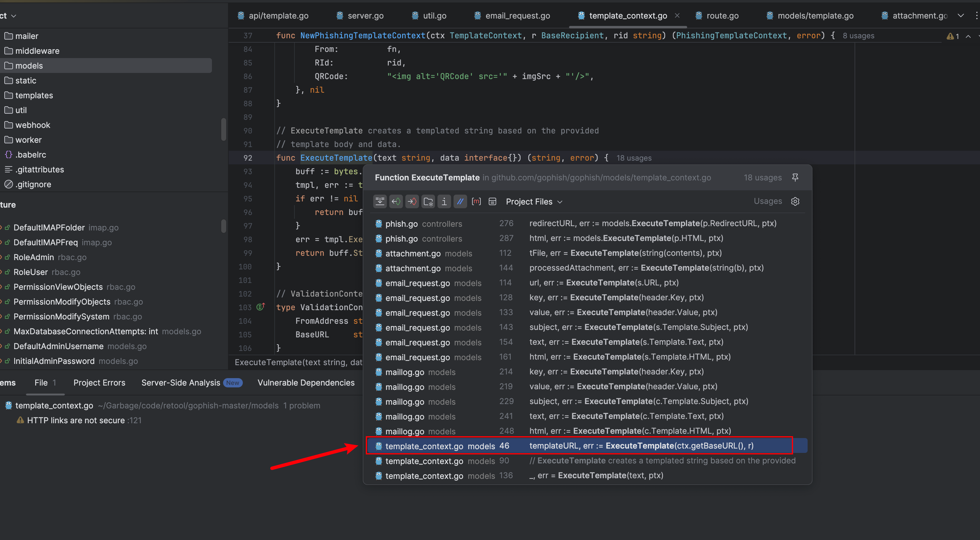Toggle the import statements 'i' filter
This screenshot has width=980, height=540.
444,201
